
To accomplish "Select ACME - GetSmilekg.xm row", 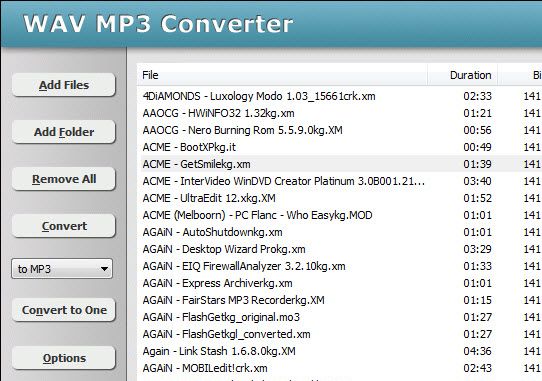I will [340, 164].
